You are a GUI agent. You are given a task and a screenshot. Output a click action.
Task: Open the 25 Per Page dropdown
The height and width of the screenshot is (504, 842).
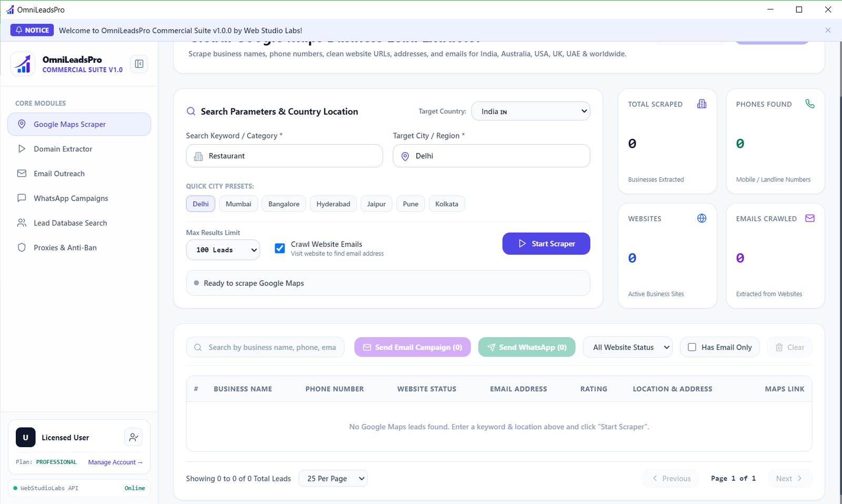coord(333,478)
